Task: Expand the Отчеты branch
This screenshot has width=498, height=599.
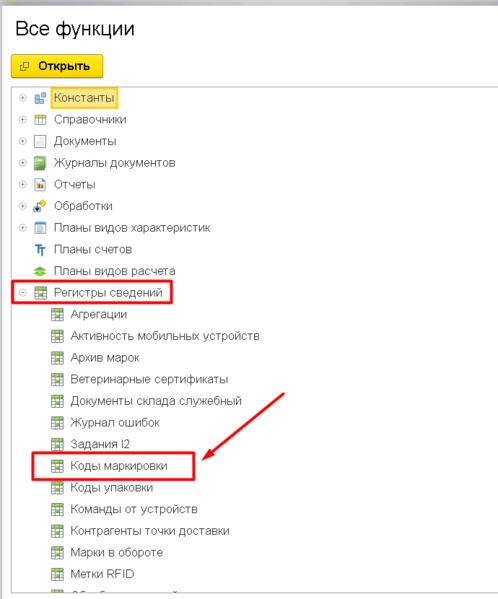Action: pyautogui.click(x=23, y=185)
